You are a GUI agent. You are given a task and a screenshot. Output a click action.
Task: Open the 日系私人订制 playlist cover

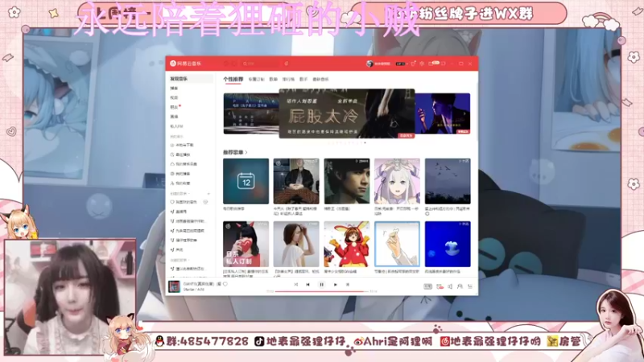point(246,245)
